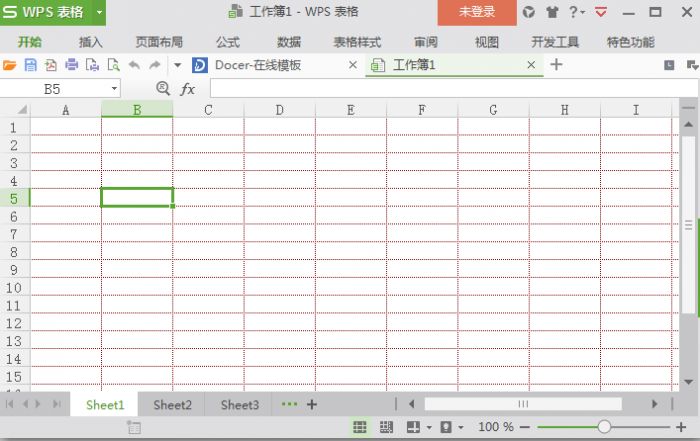
Task: Open the WPS 表格 application menu dropdown arrow
Action: [x=99, y=12]
